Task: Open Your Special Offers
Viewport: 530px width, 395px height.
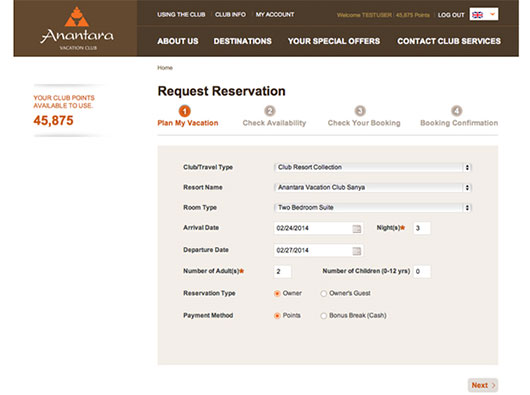Action: [x=334, y=41]
